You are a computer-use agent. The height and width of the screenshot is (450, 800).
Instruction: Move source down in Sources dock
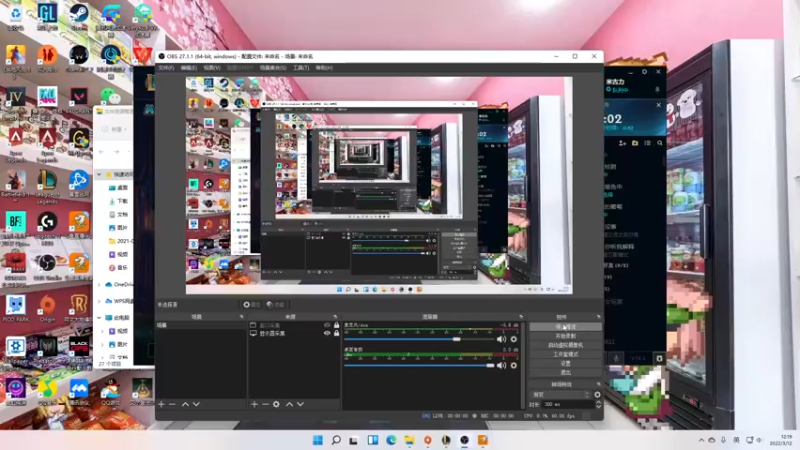301,404
